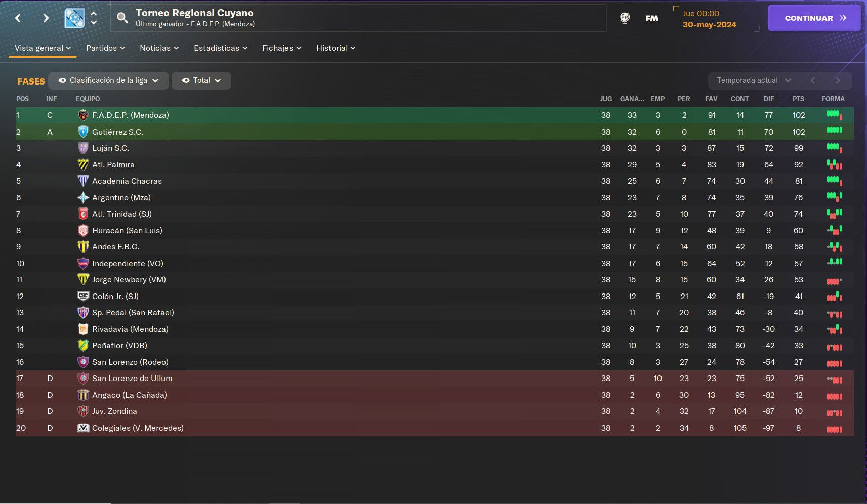867x504 pixels.
Task: Go forward with the right arrow
Action: (46, 18)
